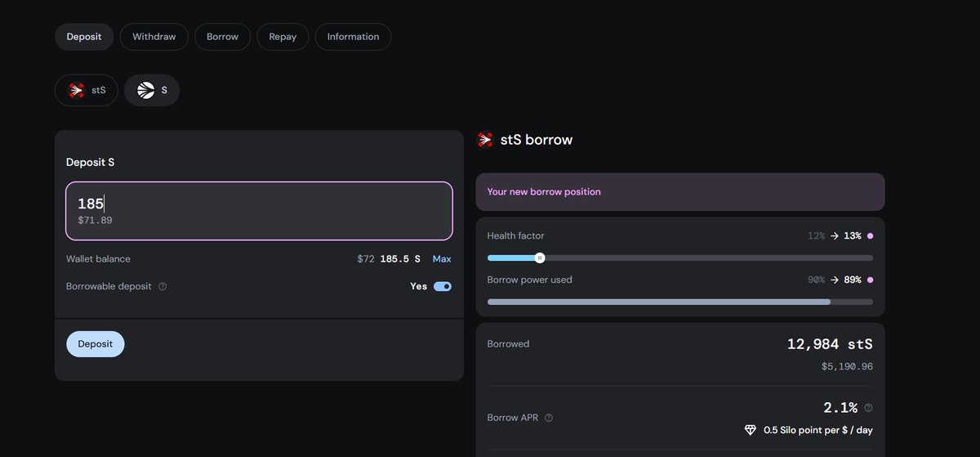Click the '185.5 S' wallet balance value
This screenshot has width=980, height=457.
(400, 259)
